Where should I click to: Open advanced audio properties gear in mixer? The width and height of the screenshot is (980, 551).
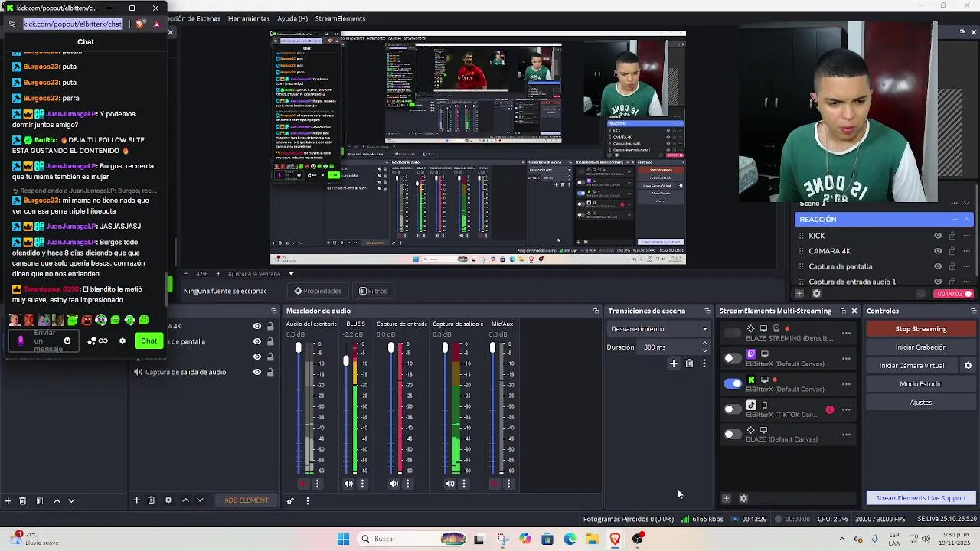coord(290,501)
